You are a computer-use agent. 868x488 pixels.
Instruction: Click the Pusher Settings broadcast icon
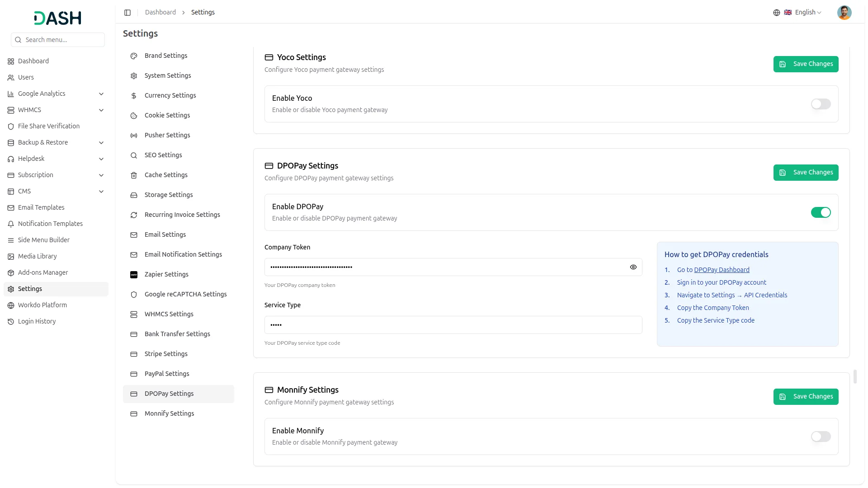point(134,136)
